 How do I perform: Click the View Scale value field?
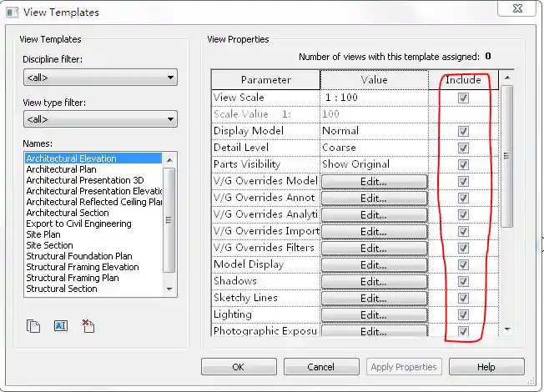coord(374,98)
